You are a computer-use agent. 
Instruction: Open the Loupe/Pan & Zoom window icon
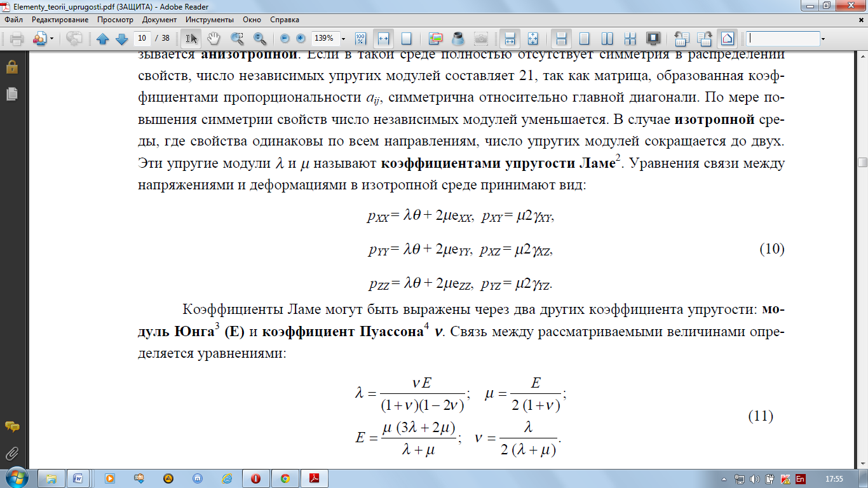(436, 38)
